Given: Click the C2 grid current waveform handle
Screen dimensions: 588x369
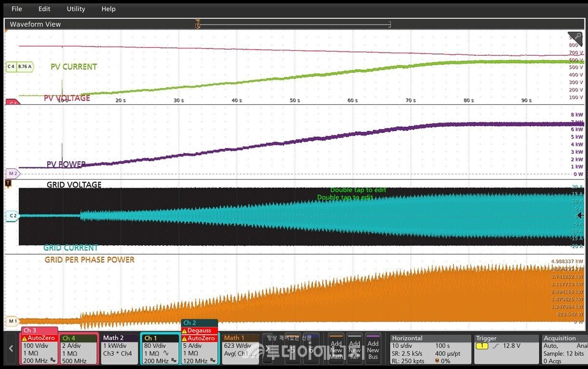Looking at the screenshot, I should click(x=12, y=216).
